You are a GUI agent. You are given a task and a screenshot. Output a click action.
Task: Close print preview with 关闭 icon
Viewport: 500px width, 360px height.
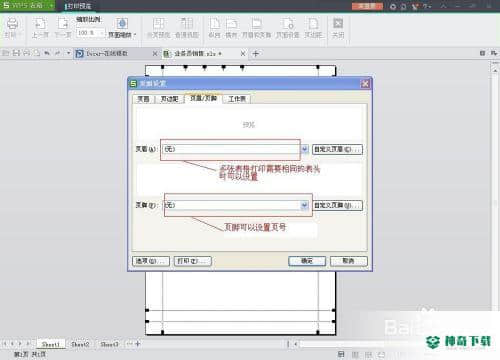[338, 28]
